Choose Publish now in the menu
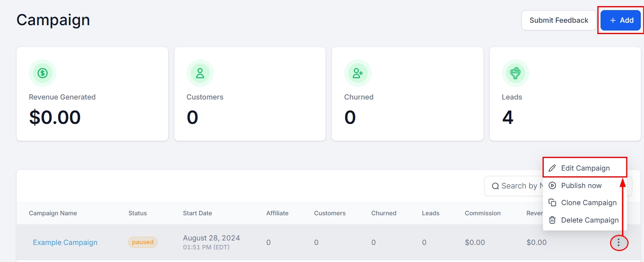 581,186
